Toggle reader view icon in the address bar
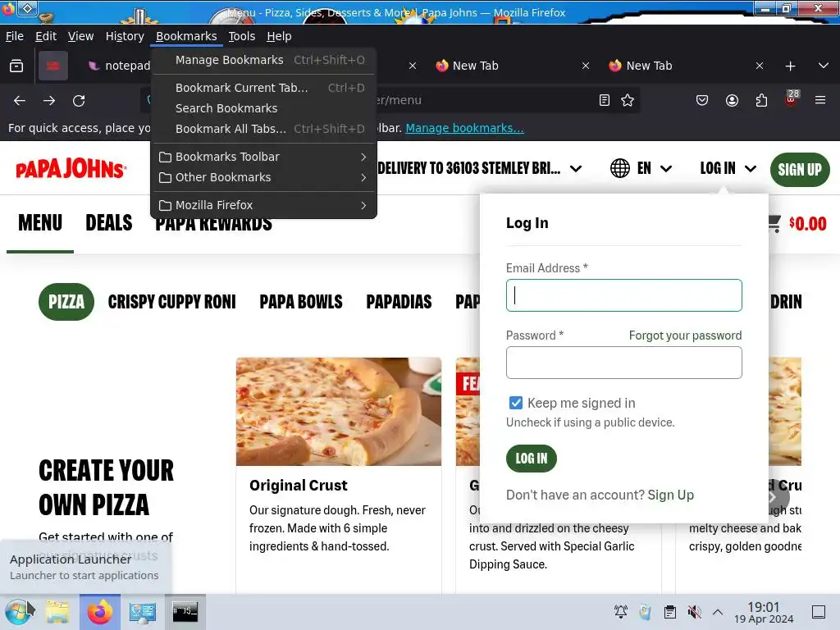Screen dimensions: 840x630 (605, 100)
